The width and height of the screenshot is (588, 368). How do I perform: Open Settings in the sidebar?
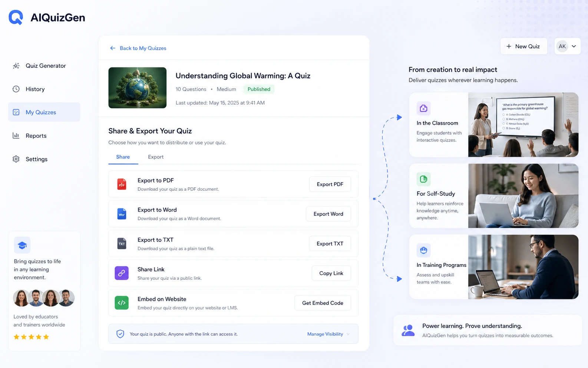click(x=44, y=159)
